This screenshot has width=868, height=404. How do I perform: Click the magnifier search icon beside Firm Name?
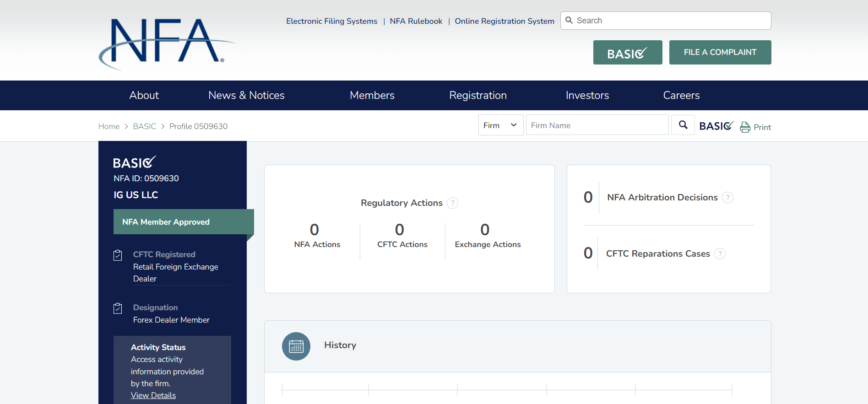[x=683, y=125]
